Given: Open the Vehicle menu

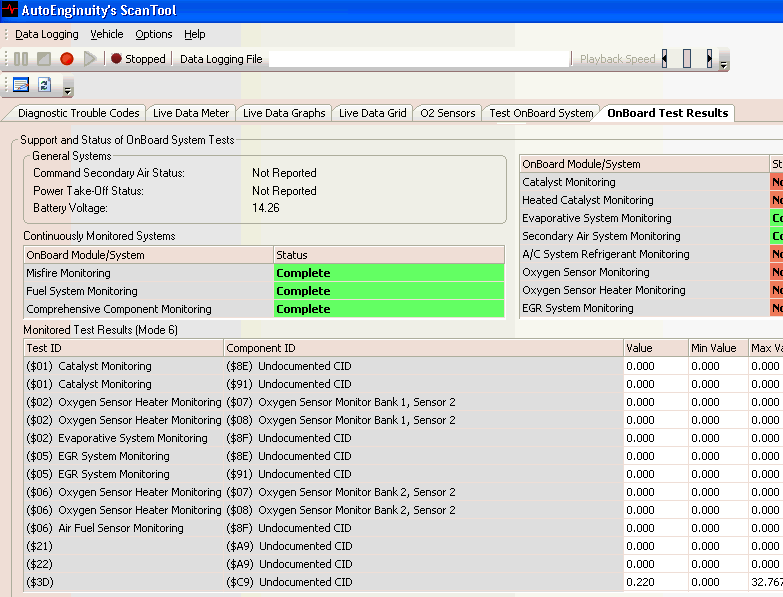Looking at the screenshot, I should [x=107, y=34].
